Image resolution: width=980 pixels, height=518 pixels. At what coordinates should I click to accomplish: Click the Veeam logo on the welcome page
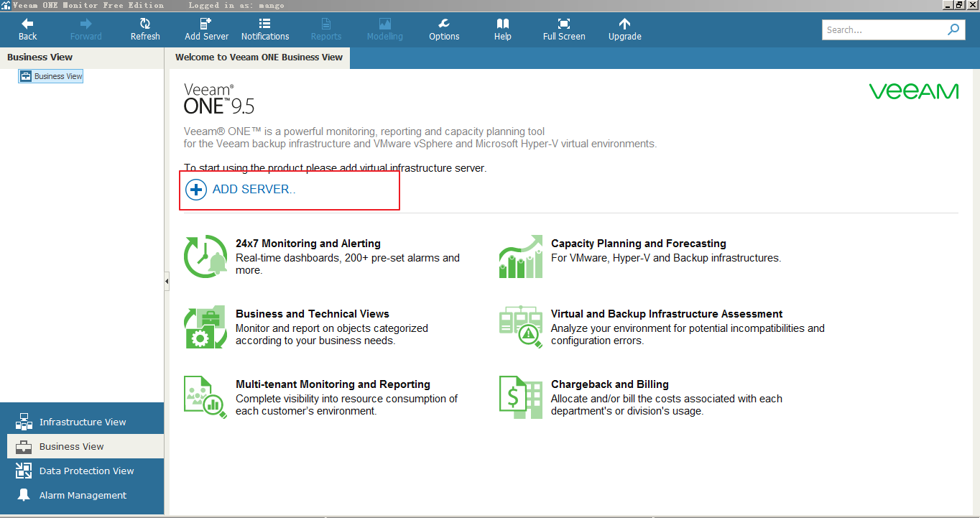[913, 91]
